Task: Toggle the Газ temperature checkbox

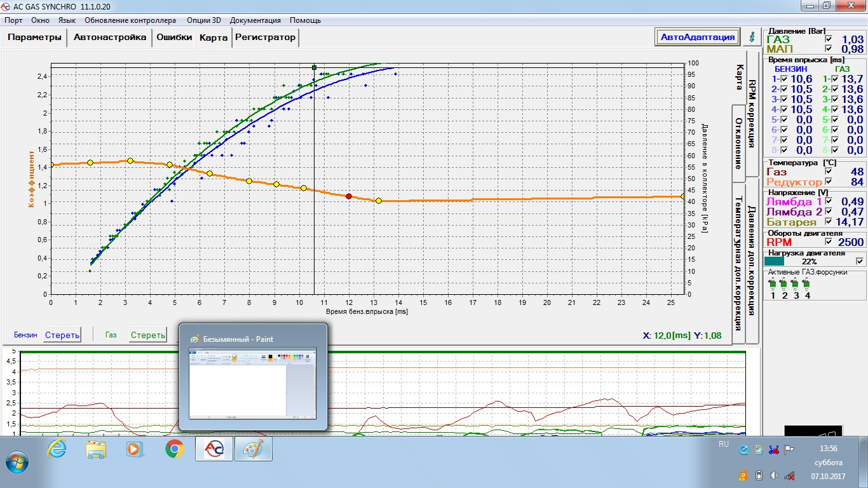Action: (828, 172)
